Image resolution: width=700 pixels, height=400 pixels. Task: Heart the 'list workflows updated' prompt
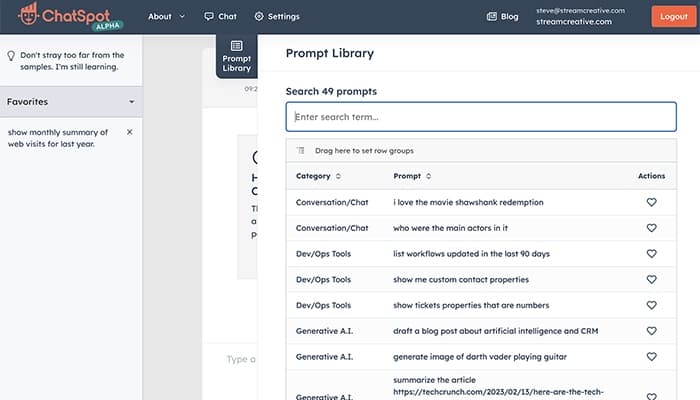(x=651, y=254)
